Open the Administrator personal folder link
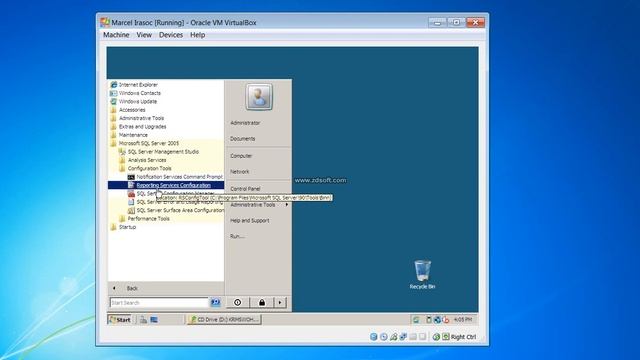 click(245, 122)
